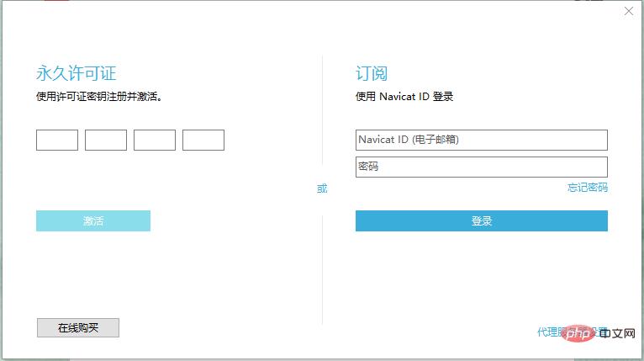644x361 pixels.
Task: Click the 或 separator label
Action: coord(322,188)
